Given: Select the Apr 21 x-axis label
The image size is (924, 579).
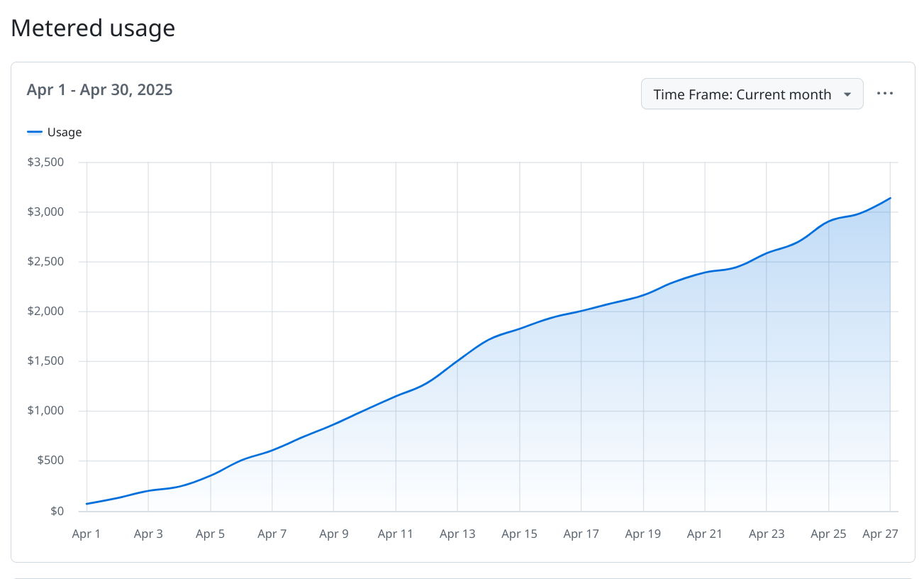Looking at the screenshot, I should click(705, 534).
